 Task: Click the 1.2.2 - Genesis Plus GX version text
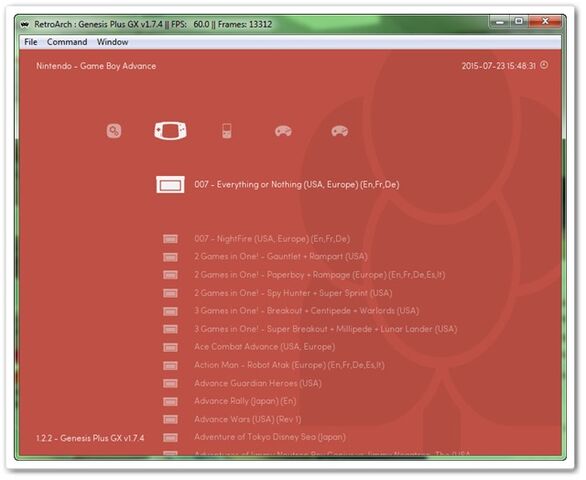(90, 438)
